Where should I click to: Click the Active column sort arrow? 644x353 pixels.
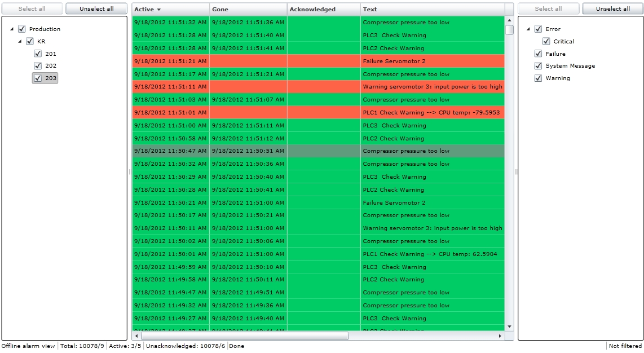159,10
